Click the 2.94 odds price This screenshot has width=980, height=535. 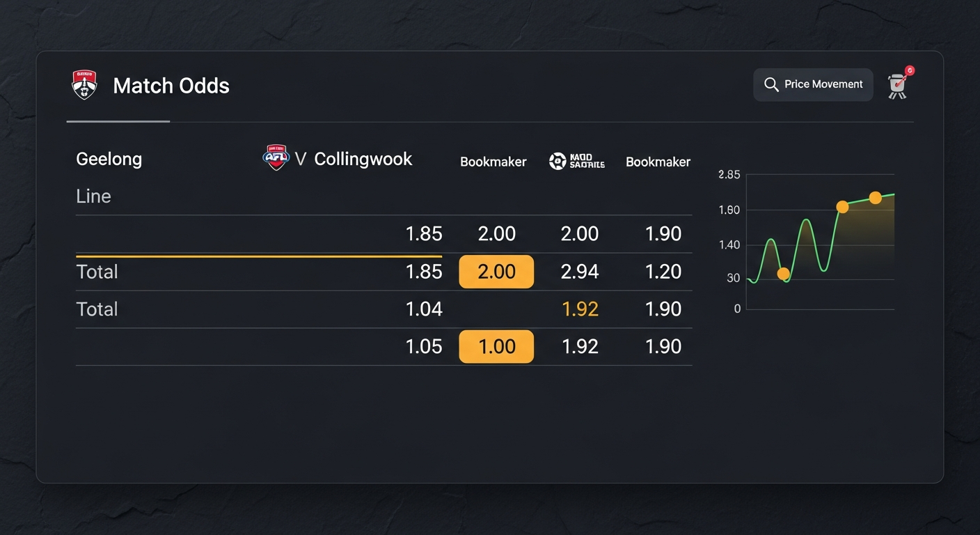click(x=579, y=272)
